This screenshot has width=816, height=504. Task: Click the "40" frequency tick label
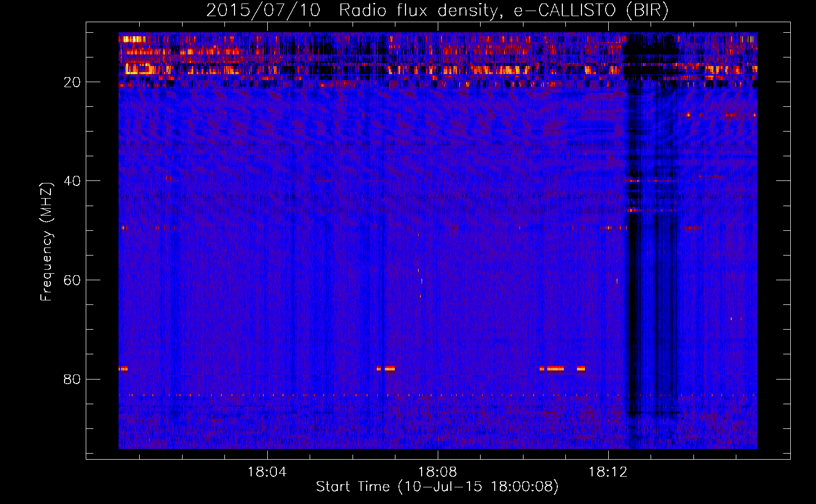point(72,181)
